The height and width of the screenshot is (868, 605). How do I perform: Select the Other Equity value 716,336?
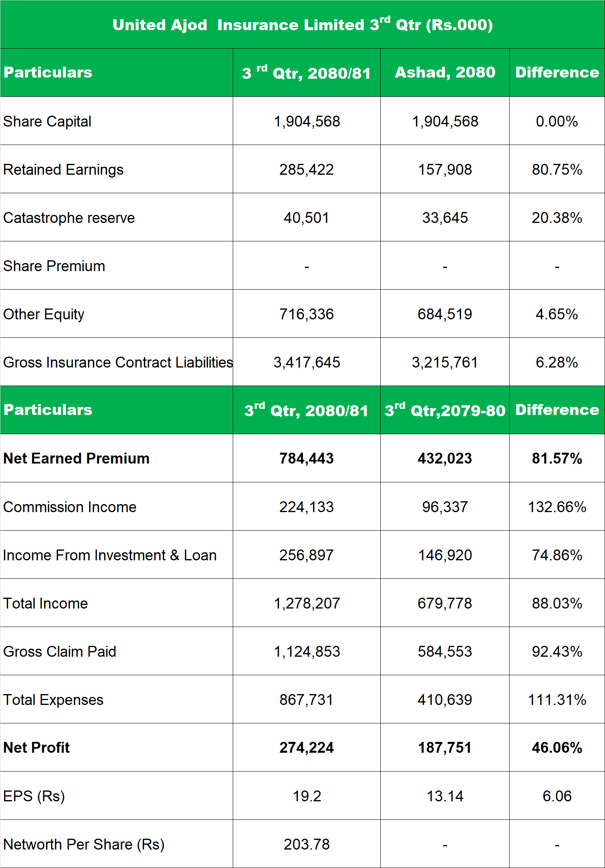click(x=306, y=314)
